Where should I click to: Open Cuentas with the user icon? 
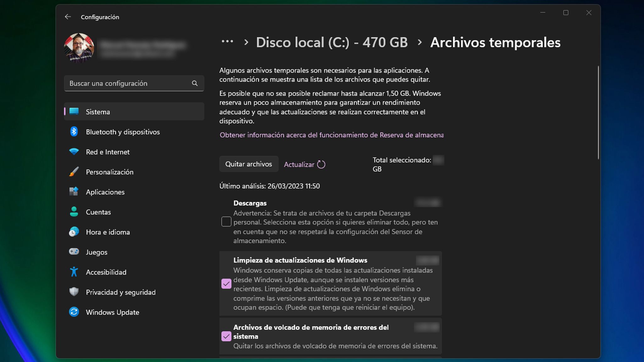click(74, 212)
